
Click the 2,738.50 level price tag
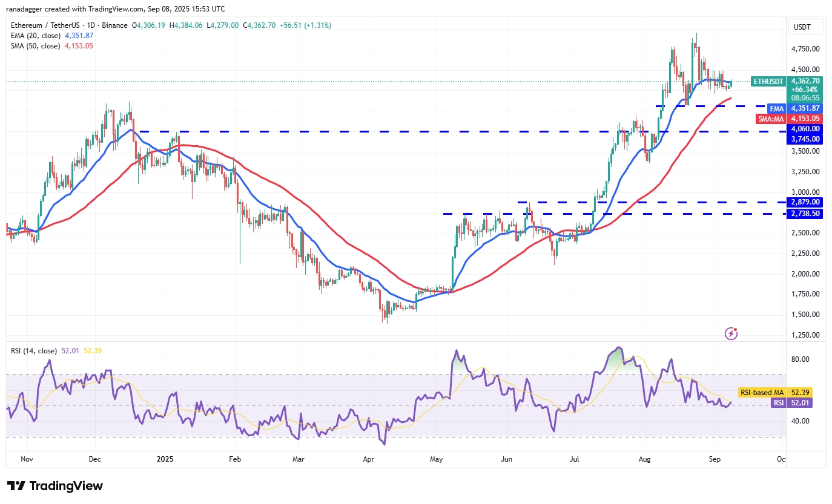[x=804, y=214]
